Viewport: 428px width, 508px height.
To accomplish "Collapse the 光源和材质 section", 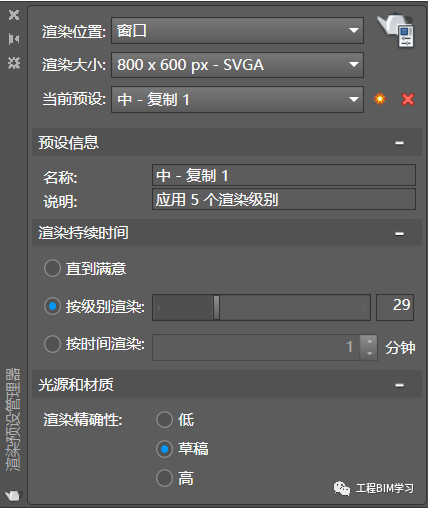I will [x=399, y=385].
